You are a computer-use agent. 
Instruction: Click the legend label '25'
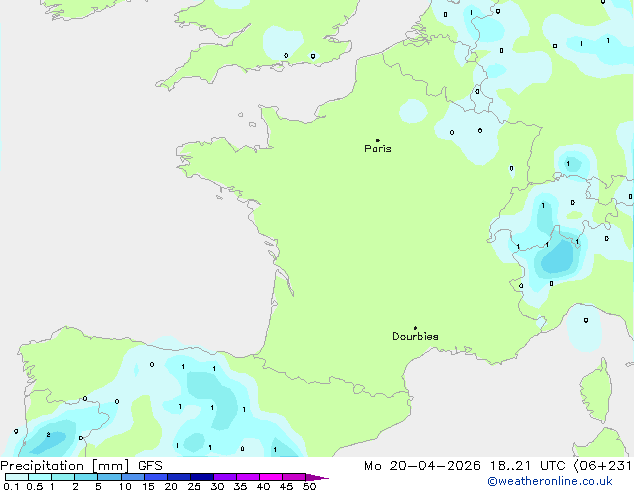(x=194, y=486)
